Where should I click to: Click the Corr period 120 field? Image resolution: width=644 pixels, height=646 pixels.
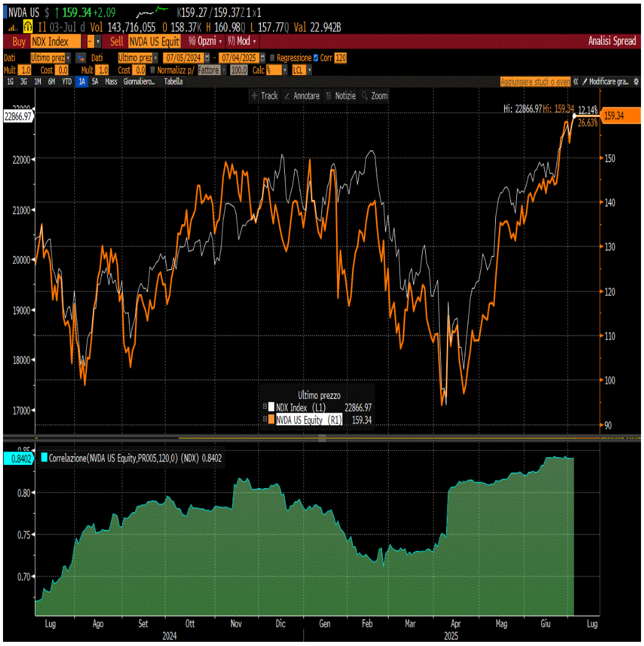(x=341, y=58)
